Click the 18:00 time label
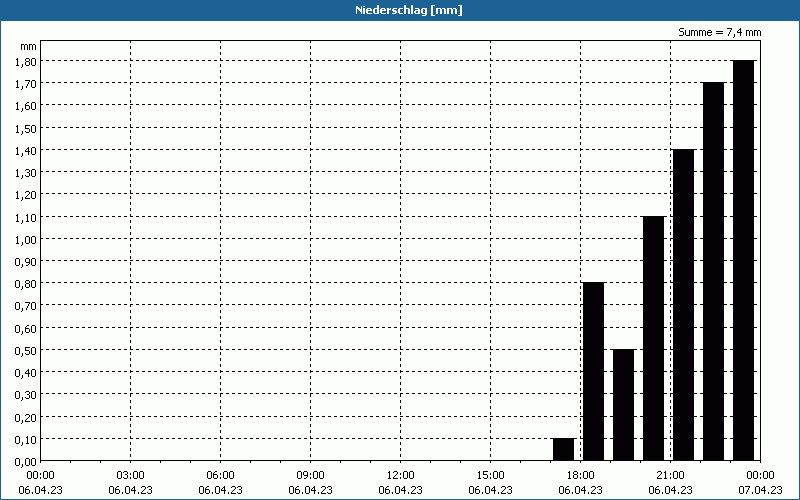800x500 pixels. coord(581,476)
